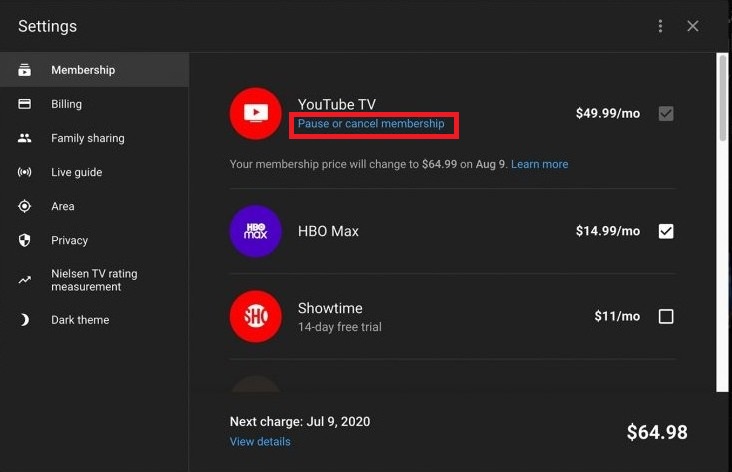The width and height of the screenshot is (732, 472).
Task: Click the Family sharing people icon
Action: (x=25, y=138)
